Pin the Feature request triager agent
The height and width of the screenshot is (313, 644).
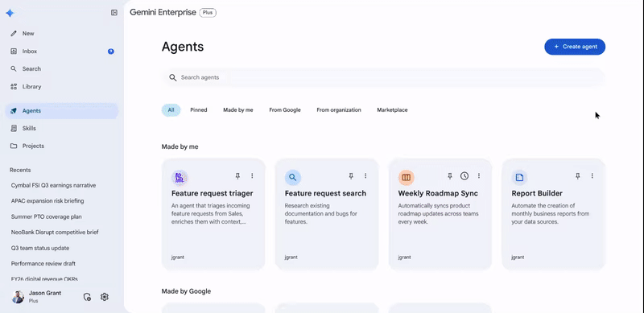click(x=237, y=175)
